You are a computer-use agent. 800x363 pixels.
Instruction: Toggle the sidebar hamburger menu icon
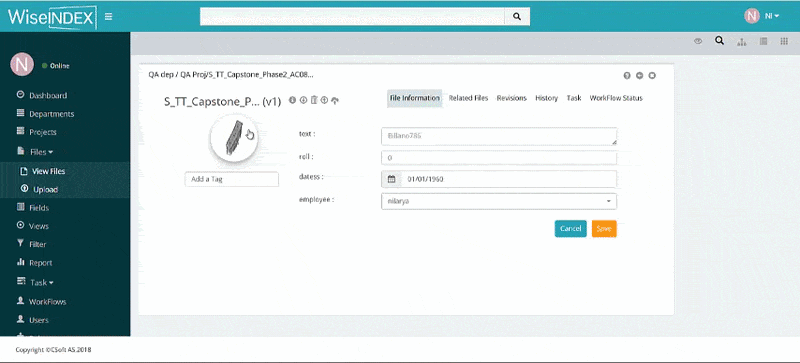(x=108, y=16)
